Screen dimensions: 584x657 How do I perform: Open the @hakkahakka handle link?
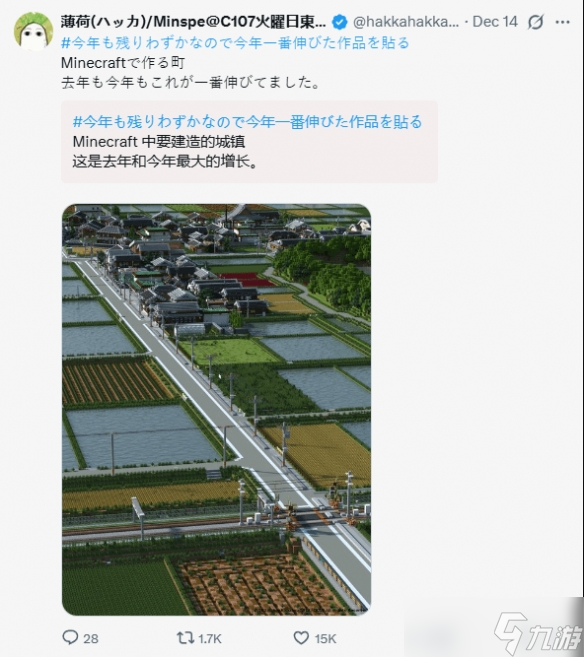406,22
